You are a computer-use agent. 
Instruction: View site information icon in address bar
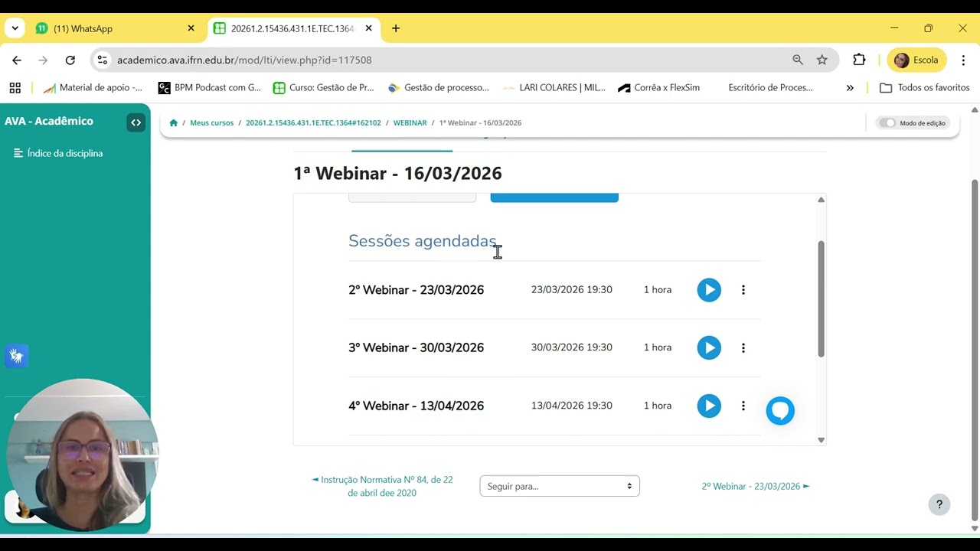[103, 60]
